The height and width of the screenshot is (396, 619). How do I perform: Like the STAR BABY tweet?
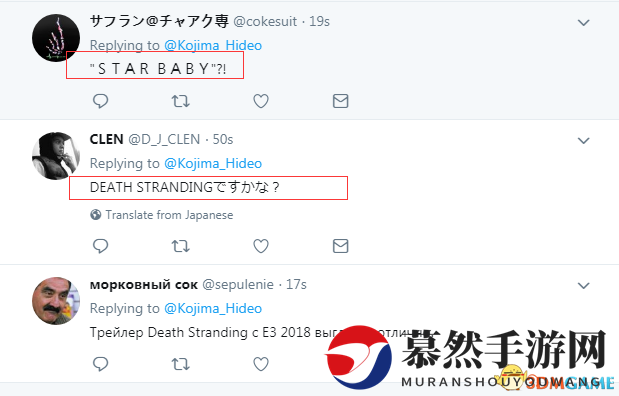coord(261,101)
